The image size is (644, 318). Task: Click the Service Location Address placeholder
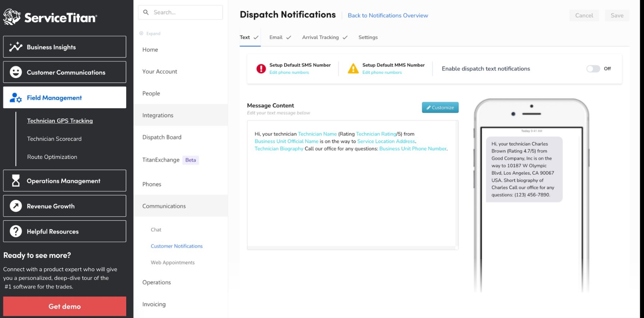(x=386, y=141)
